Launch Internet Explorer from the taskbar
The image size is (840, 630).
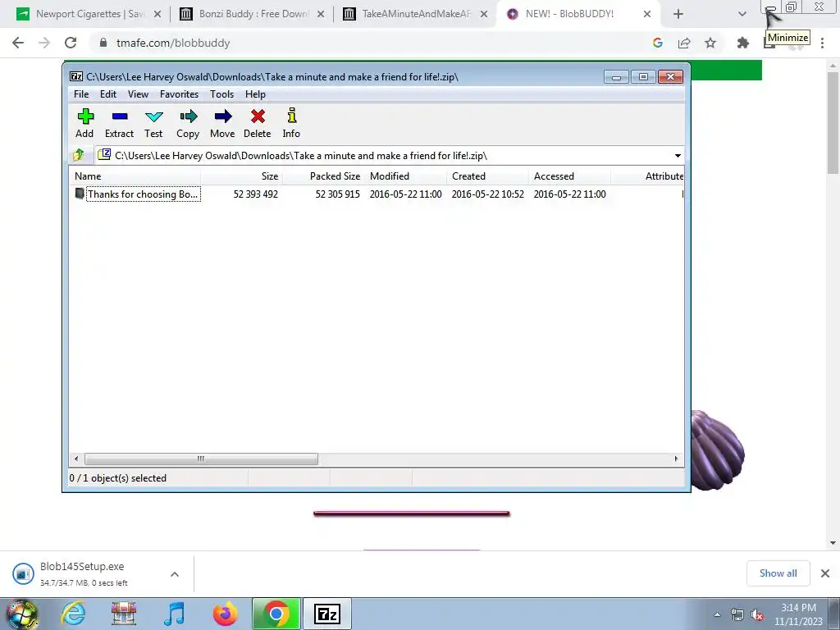point(73,614)
